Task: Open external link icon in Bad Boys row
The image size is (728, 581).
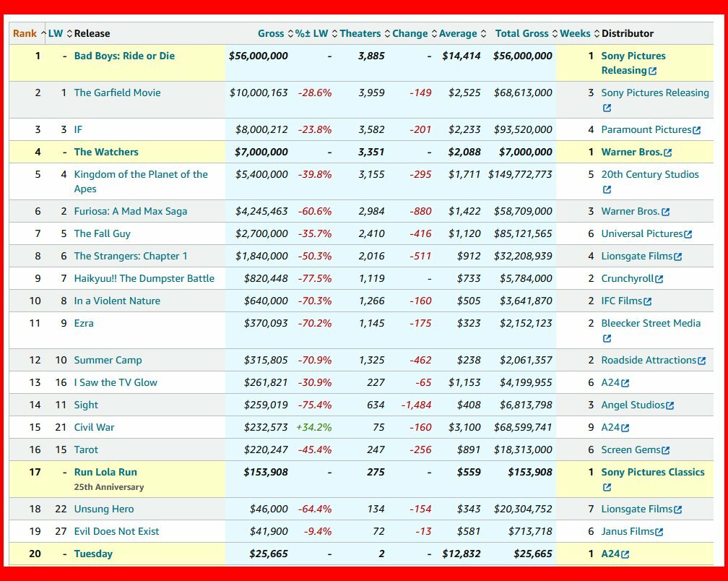Action: [653, 71]
